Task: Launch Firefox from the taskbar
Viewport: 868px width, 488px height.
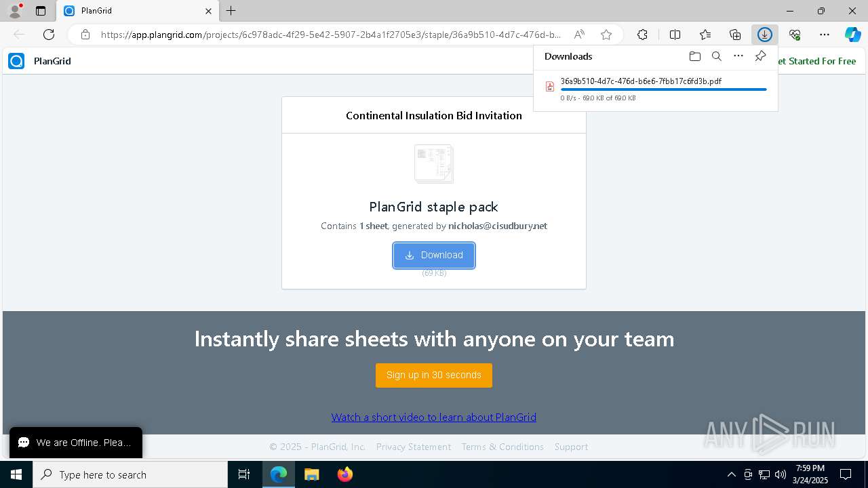Action: click(344, 474)
